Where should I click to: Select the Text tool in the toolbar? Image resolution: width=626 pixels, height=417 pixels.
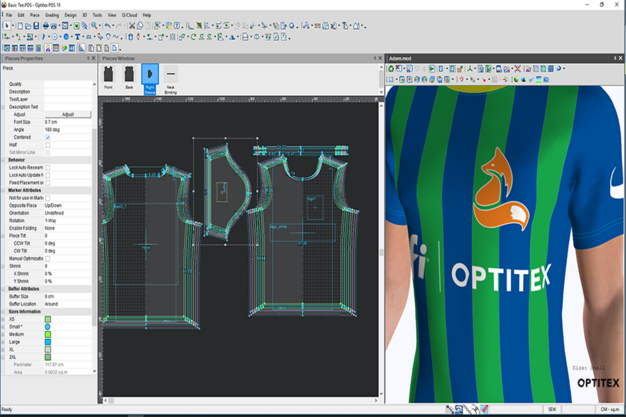pyautogui.click(x=78, y=37)
